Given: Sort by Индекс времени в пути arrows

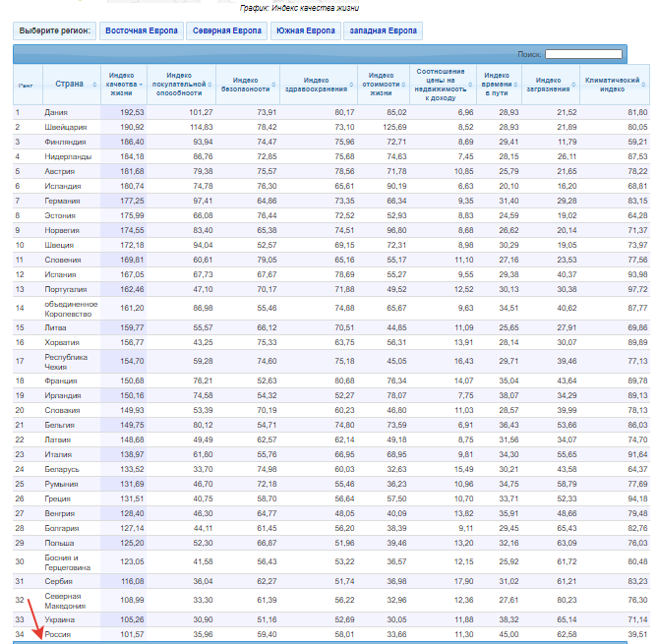Looking at the screenshot, I should coord(514,85).
